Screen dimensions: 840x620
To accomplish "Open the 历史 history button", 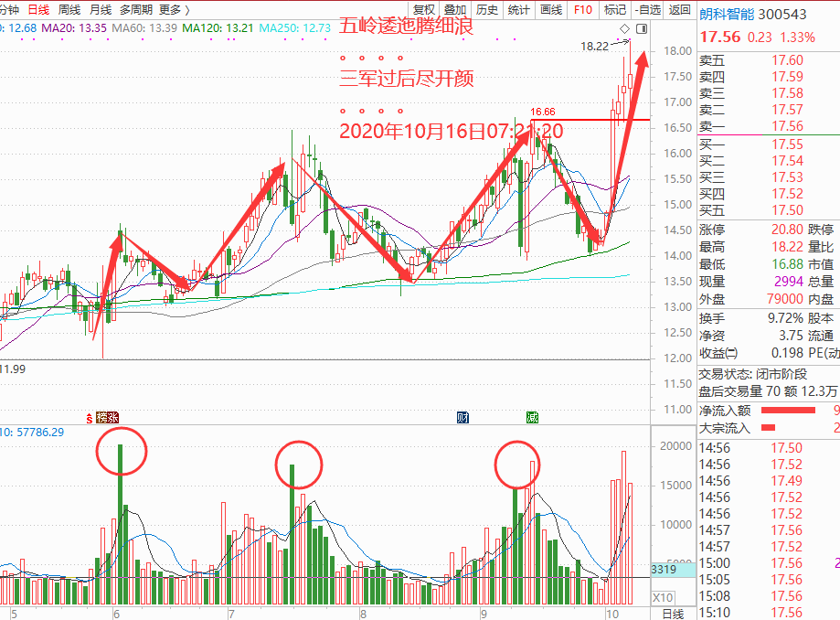I will (x=486, y=10).
